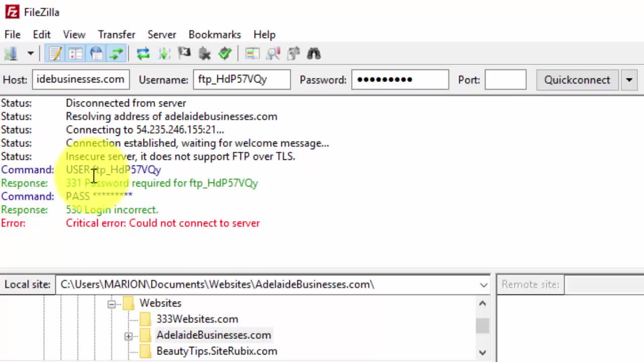
Task: Toggle the remote directory tree view
Action: pyautogui.click(x=96, y=53)
